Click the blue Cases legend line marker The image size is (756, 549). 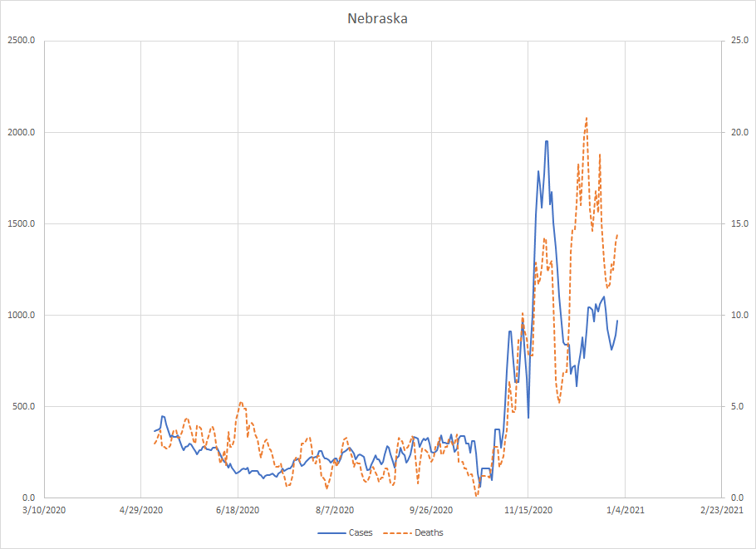tap(332, 532)
